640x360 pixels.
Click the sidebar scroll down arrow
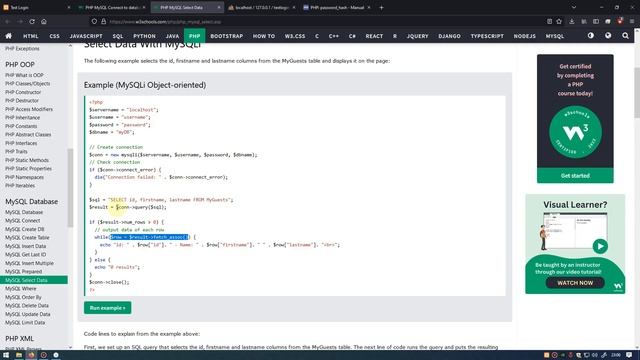[x=70, y=347]
